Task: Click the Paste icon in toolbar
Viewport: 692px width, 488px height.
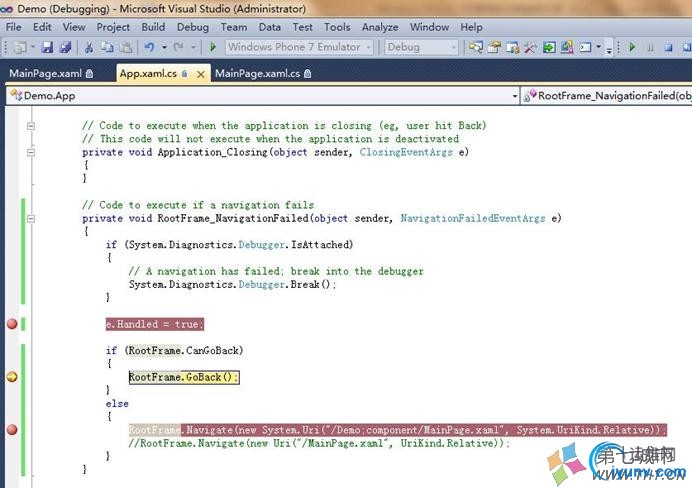Action: pos(126,47)
